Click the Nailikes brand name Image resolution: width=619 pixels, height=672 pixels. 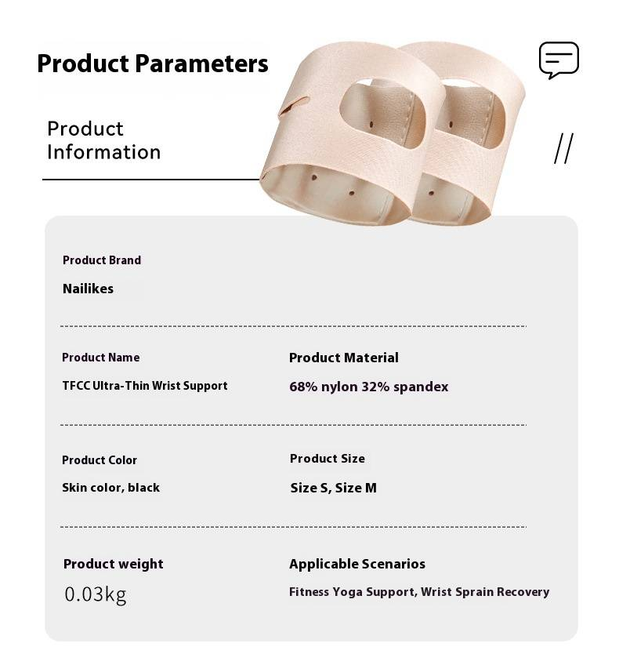tap(88, 289)
